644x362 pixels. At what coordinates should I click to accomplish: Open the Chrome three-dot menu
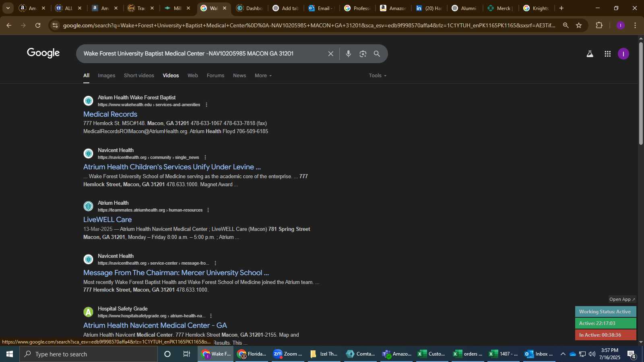pyautogui.click(x=635, y=25)
